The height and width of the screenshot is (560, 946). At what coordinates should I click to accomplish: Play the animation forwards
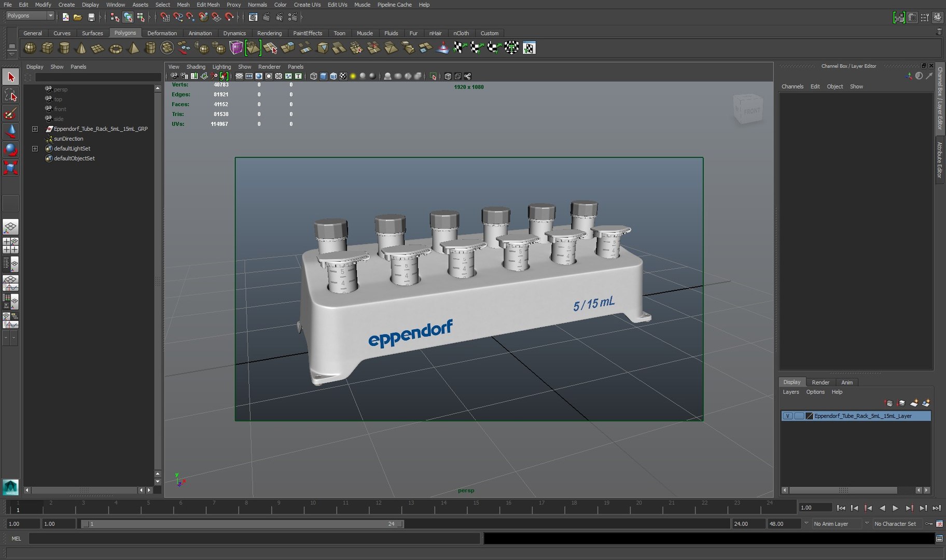coord(896,508)
